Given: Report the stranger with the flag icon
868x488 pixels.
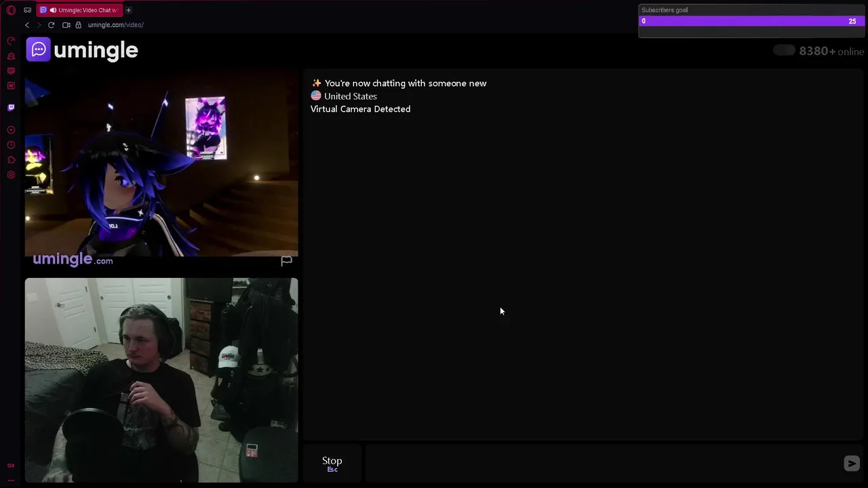Looking at the screenshot, I should (x=286, y=260).
